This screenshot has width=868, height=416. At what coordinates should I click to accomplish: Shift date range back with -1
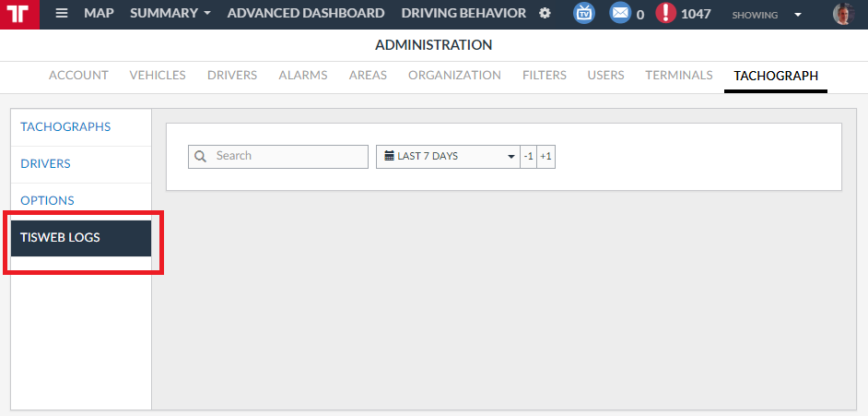(x=528, y=157)
